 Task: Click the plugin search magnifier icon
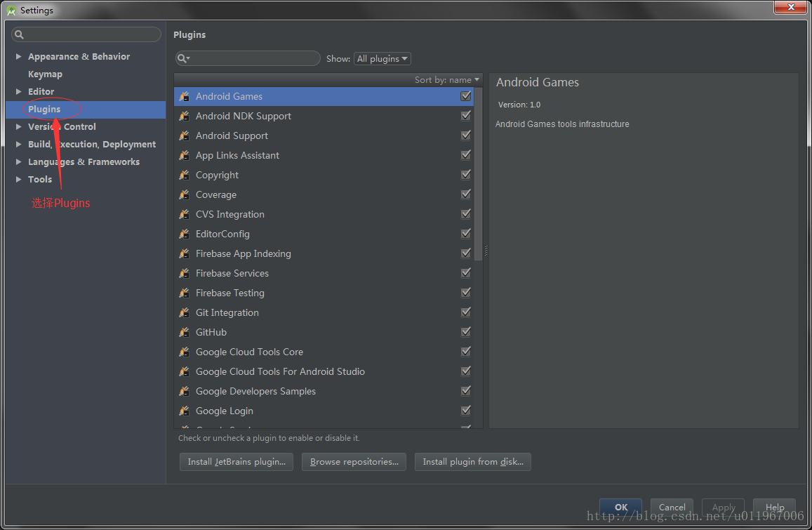tap(183, 58)
